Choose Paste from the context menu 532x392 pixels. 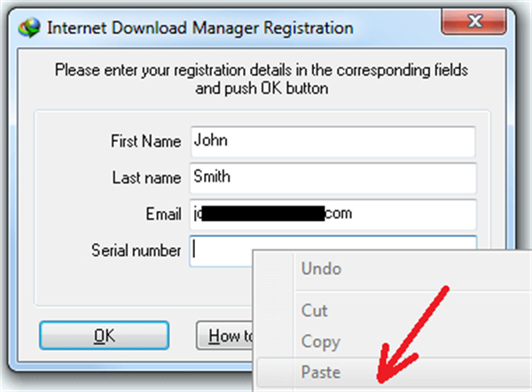point(321,372)
